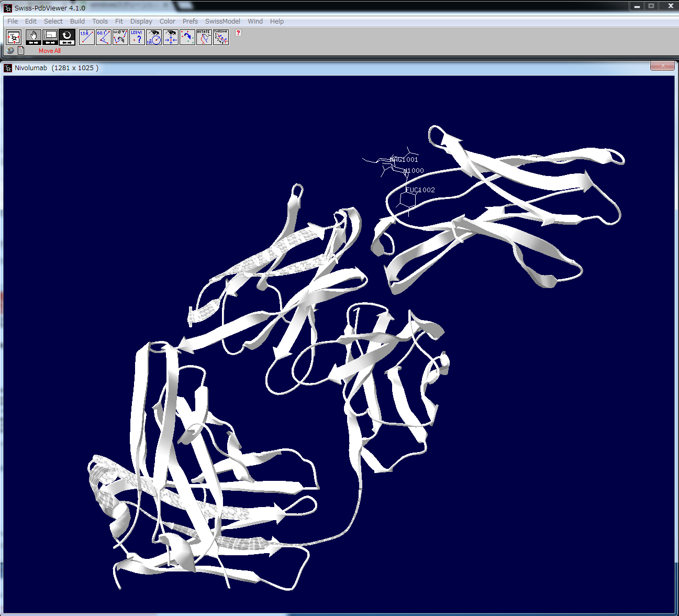Screen dimensions: 679x616
Task: Select the translate hand tool
Action: (x=33, y=37)
